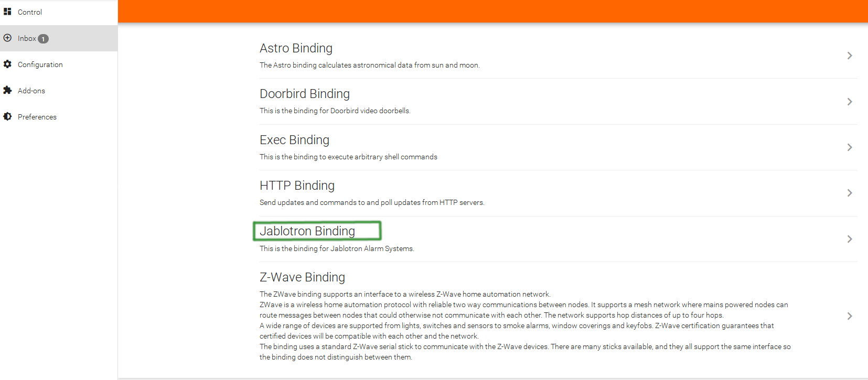Open the Preferences section
868x380 pixels.
click(59, 117)
